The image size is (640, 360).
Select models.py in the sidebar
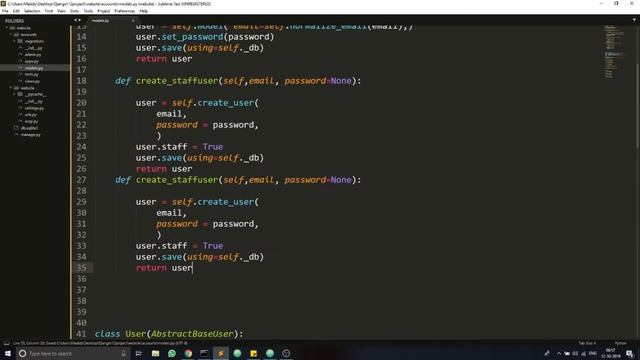34,68
